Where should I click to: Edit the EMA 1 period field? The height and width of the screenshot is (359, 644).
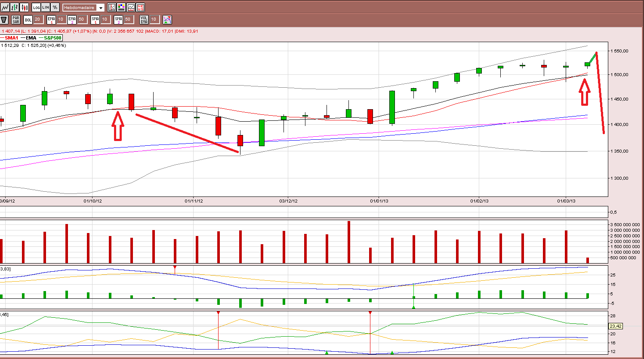pos(61,20)
